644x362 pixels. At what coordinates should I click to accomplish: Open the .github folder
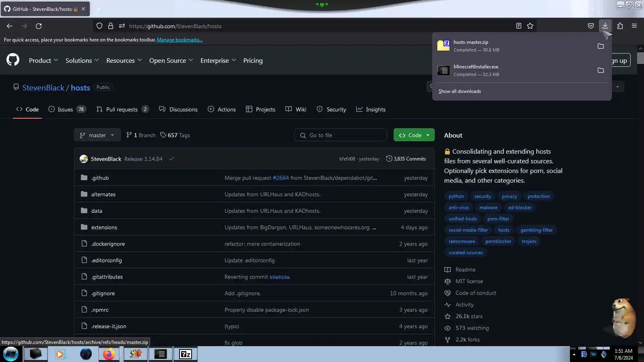pyautogui.click(x=100, y=178)
